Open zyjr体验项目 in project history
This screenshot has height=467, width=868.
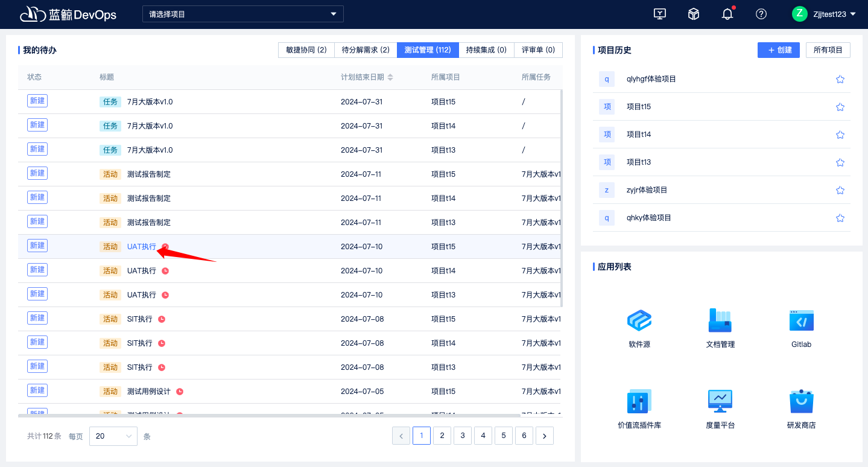coord(647,190)
